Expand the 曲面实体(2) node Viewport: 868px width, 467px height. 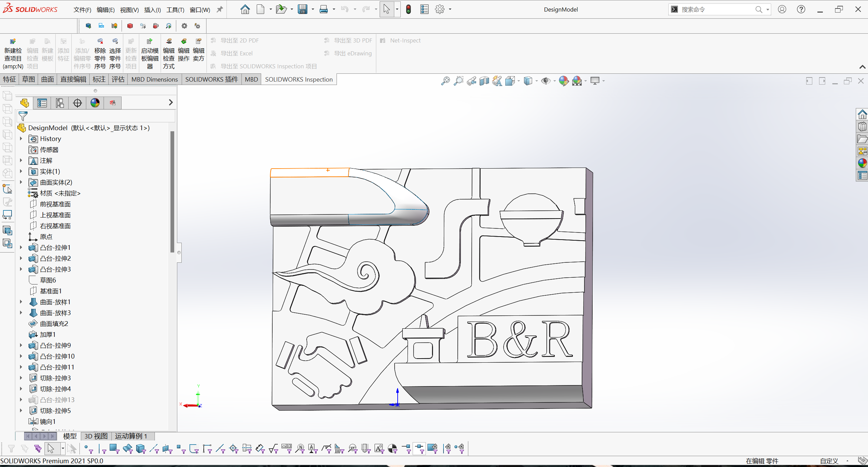[x=21, y=182]
